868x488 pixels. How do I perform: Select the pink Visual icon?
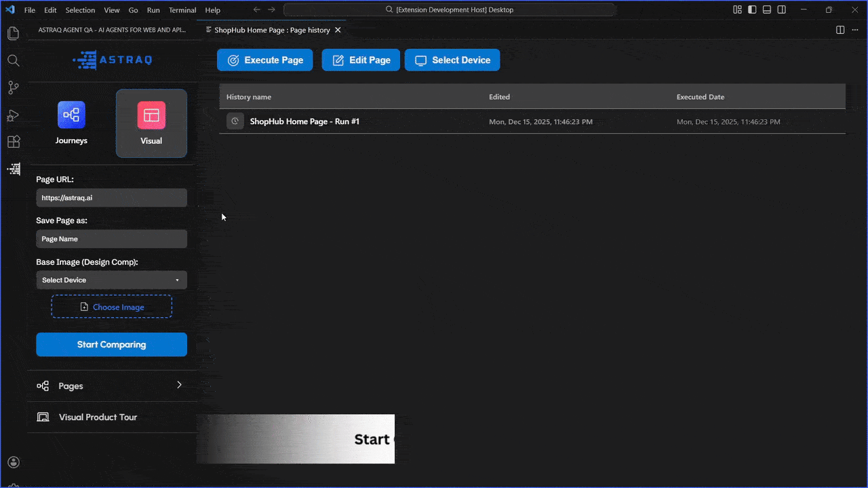pos(151,115)
